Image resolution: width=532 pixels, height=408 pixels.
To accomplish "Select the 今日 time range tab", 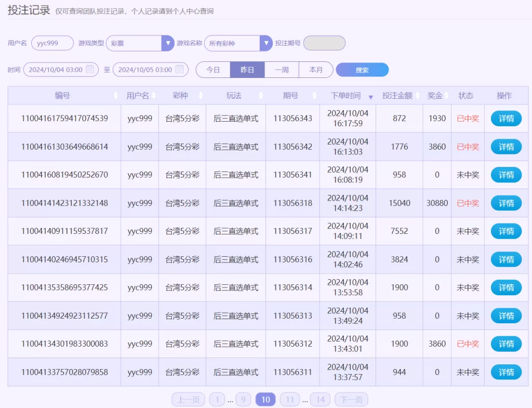I will click(213, 70).
